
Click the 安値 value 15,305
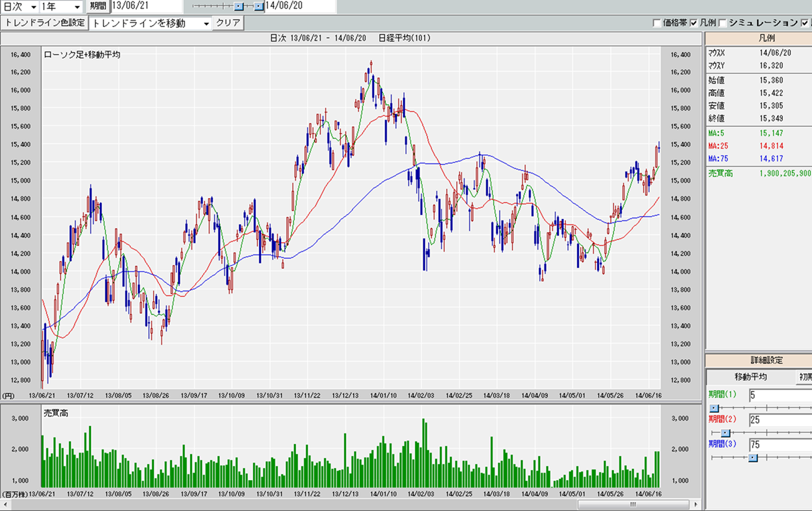771,106
